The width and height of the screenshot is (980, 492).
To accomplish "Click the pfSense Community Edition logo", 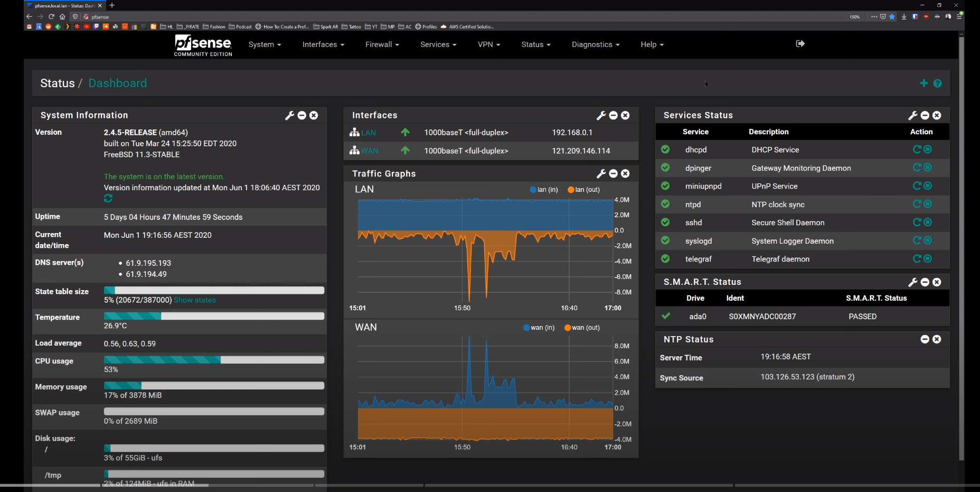I will tap(203, 45).
